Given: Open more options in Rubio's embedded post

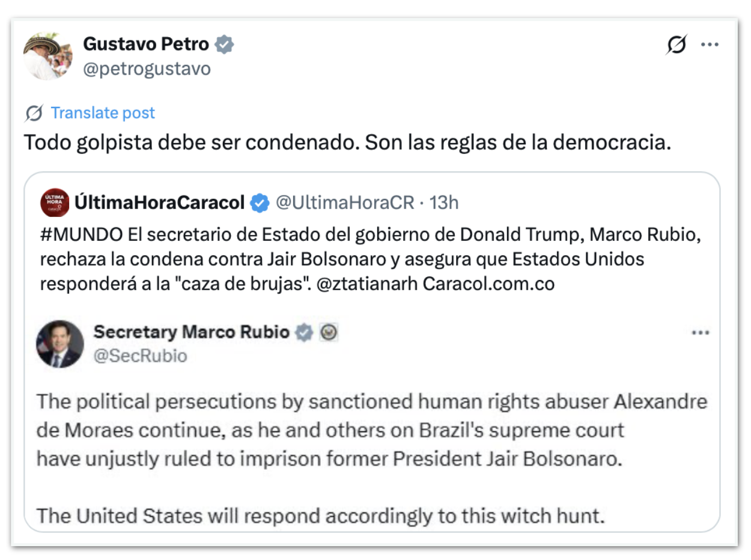Looking at the screenshot, I should pyautogui.click(x=701, y=333).
